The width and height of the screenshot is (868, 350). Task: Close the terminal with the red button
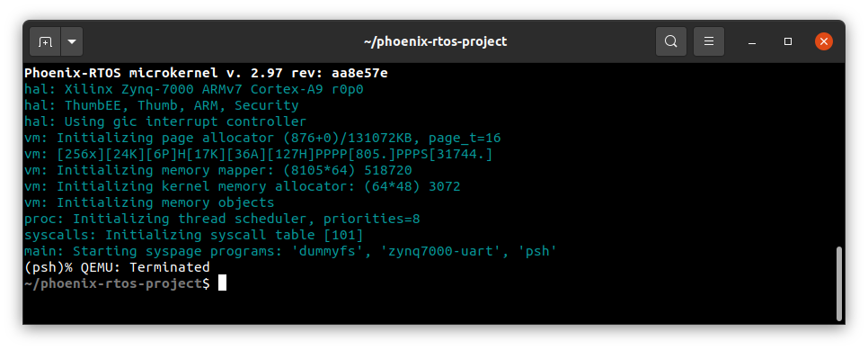click(x=824, y=41)
